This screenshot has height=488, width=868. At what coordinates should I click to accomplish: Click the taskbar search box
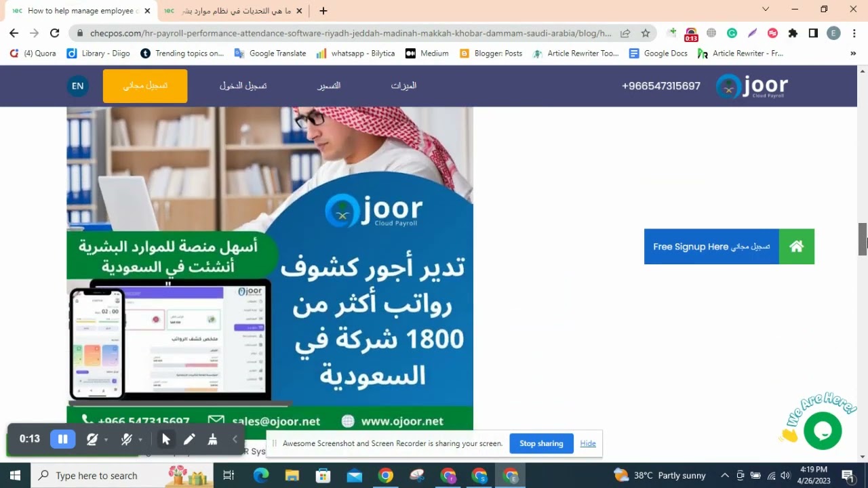point(122,475)
